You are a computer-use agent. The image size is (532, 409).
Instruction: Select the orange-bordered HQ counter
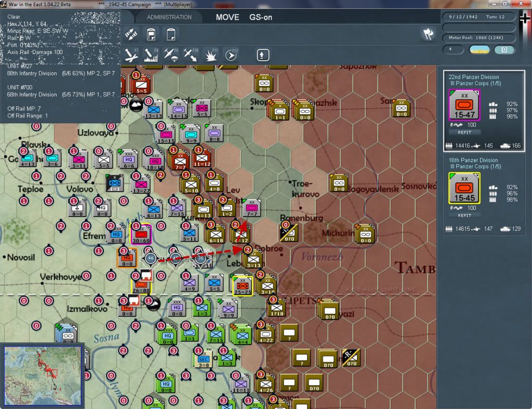tap(127, 258)
